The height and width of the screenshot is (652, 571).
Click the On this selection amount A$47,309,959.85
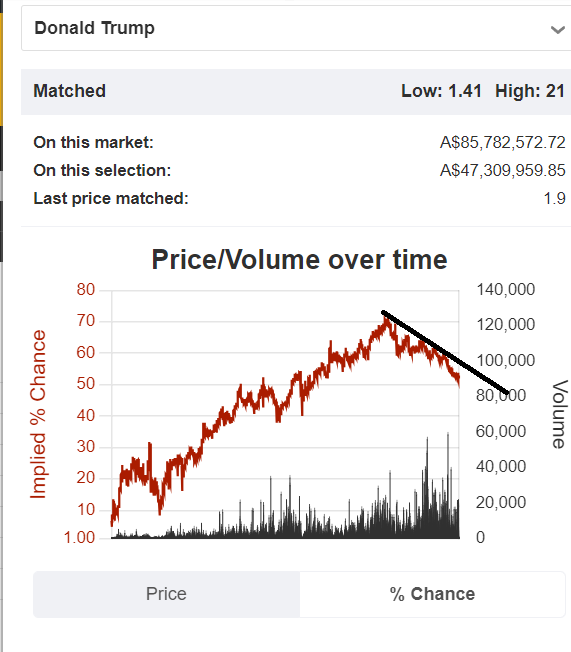pos(502,170)
